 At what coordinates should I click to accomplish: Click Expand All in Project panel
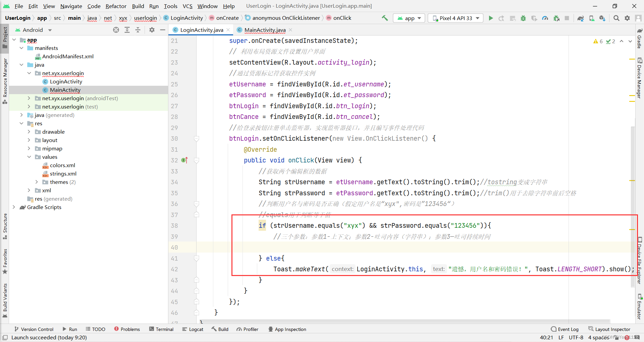pos(127,30)
